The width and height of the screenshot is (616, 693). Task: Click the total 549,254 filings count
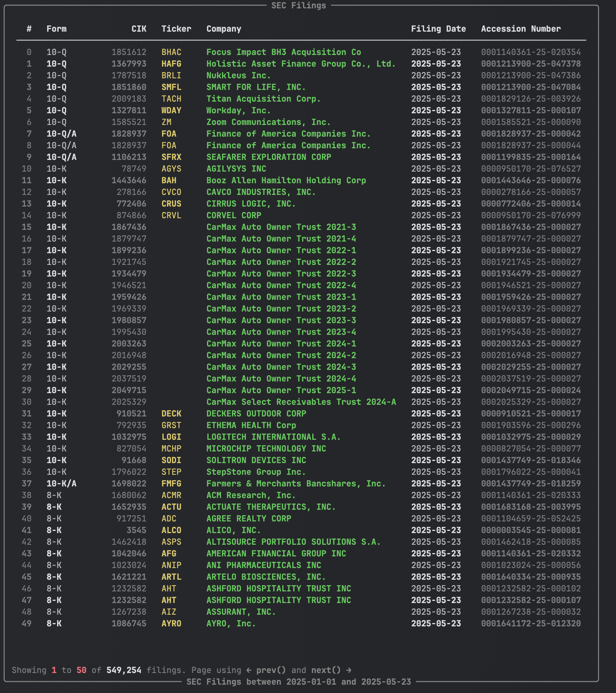[124, 670]
